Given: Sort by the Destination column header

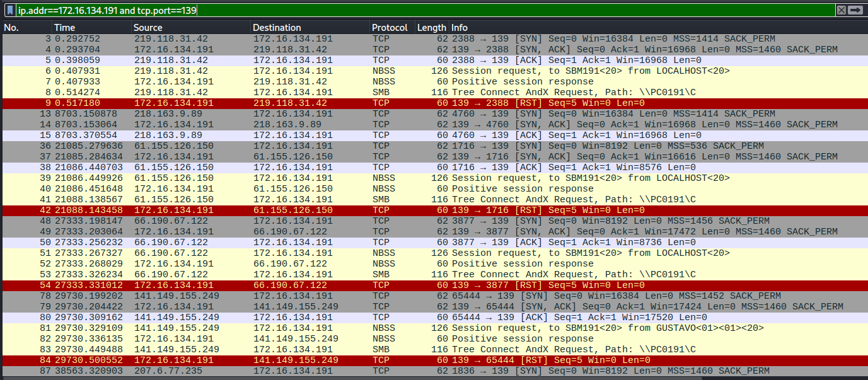Looking at the screenshot, I should [x=310, y=28].
